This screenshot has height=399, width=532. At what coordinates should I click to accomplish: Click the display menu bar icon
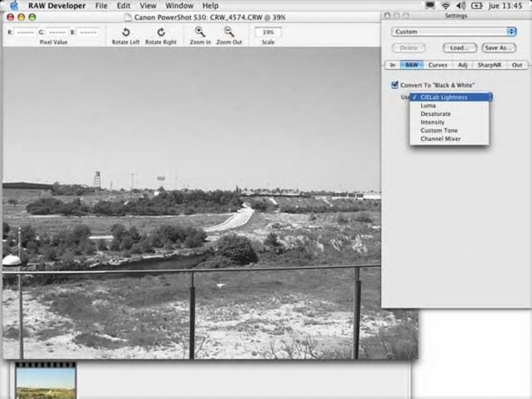[430, 5]
